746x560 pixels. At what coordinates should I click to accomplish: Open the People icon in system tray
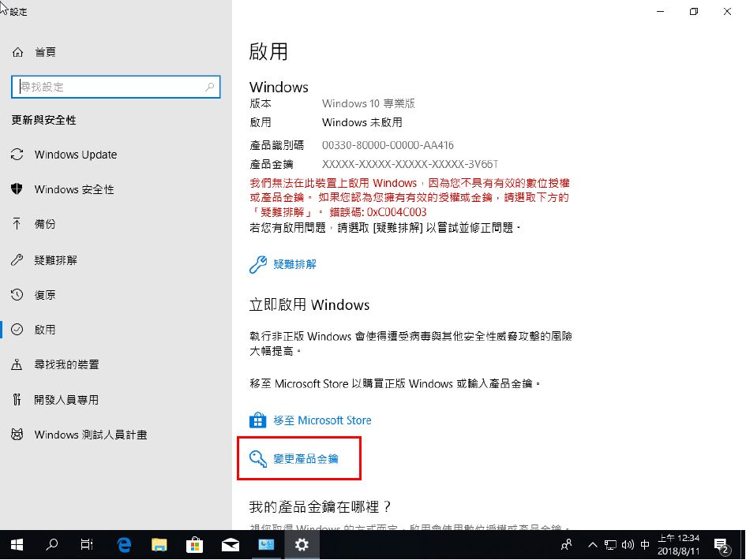click(x=566, y=545)
